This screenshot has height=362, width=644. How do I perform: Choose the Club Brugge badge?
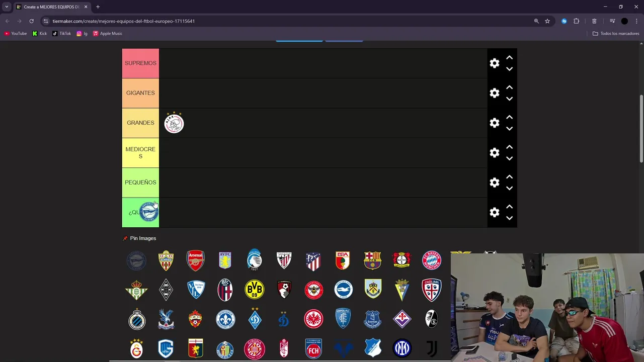pos(136,319)
